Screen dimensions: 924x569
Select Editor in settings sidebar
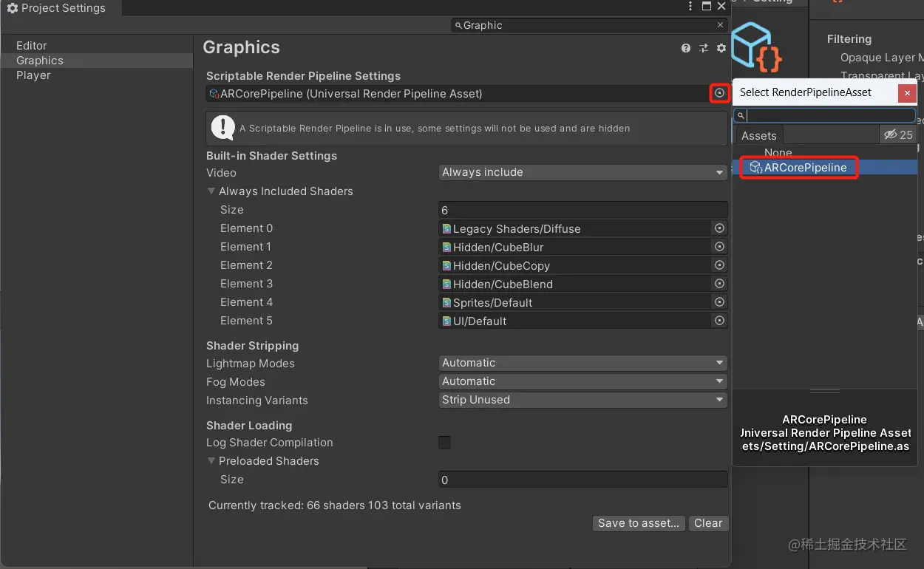pos(31,46)
